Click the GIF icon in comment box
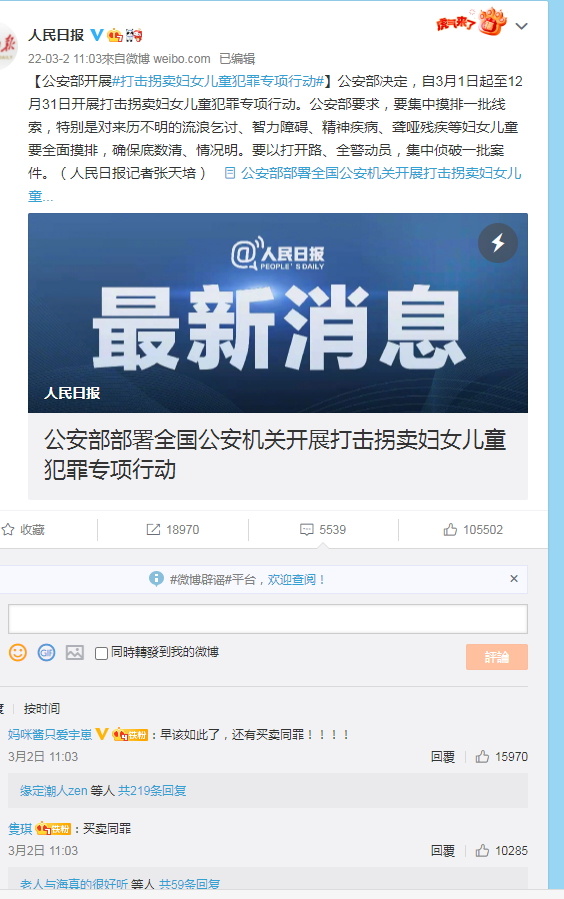 (46, 652)
